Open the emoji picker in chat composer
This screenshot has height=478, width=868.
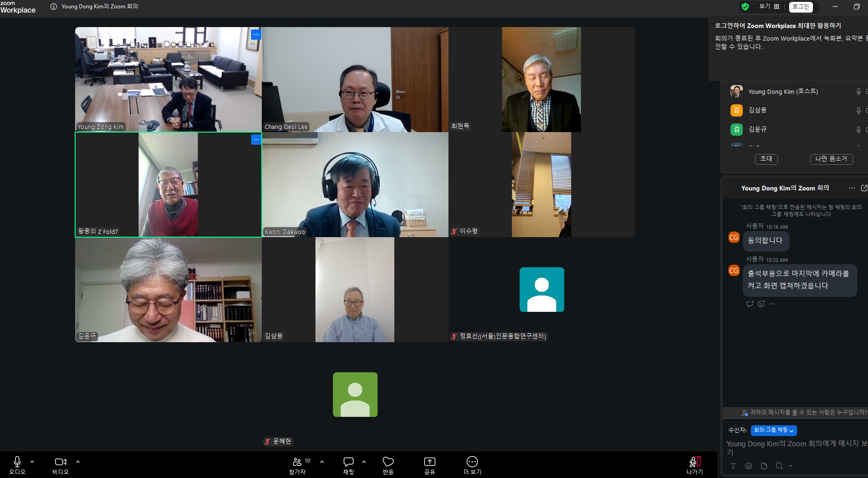749,466
